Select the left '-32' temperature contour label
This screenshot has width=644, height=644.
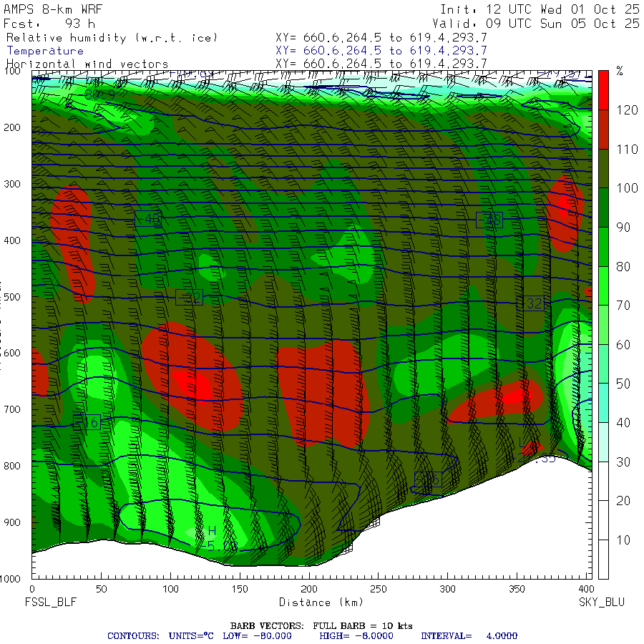pos(190,298)
